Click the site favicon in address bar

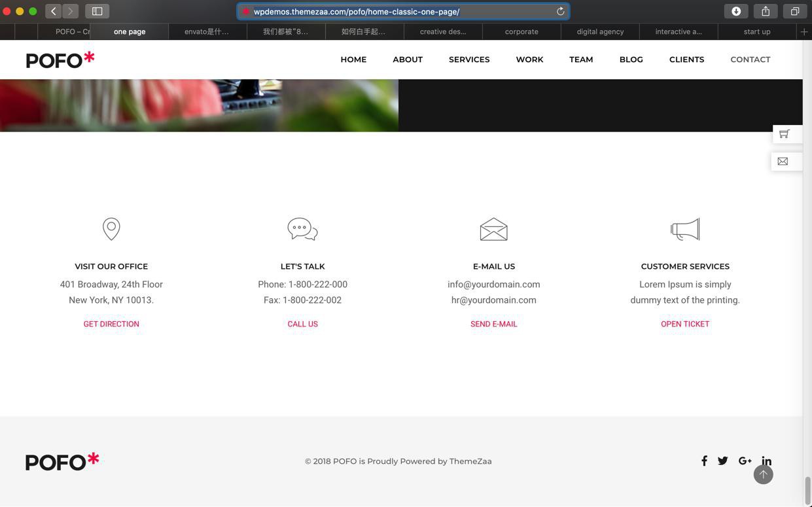(x=247, y=11)
